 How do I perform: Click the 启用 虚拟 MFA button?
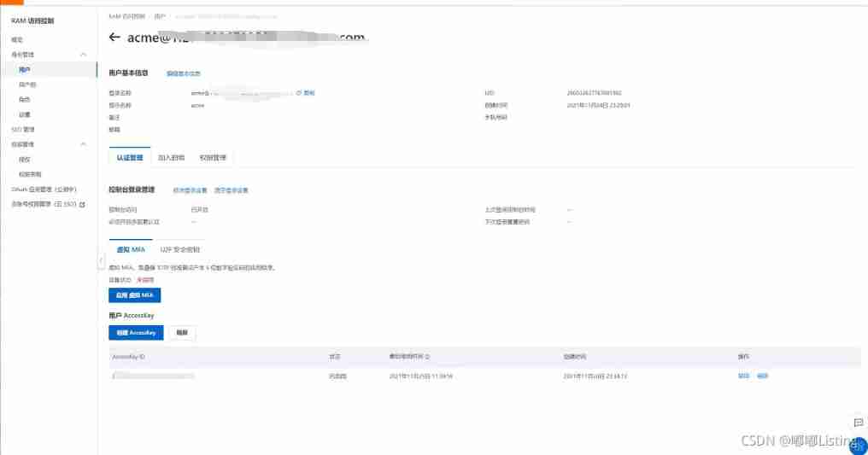point(134,295)
